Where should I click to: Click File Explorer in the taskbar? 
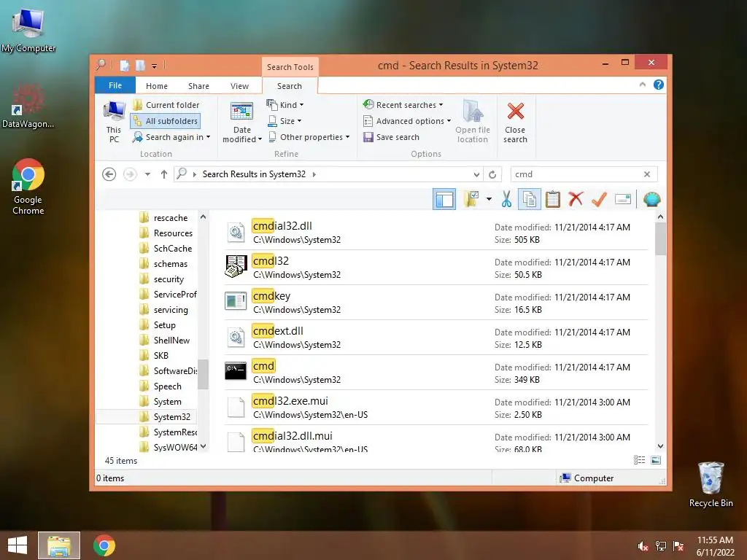pos(59,545)
